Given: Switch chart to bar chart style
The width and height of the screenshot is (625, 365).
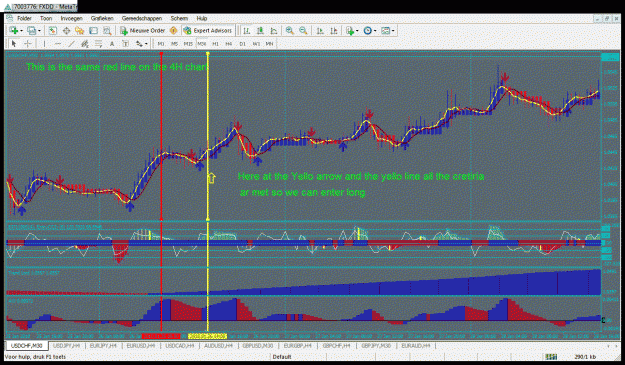Looking at the screenshot, I should point(247,31).
